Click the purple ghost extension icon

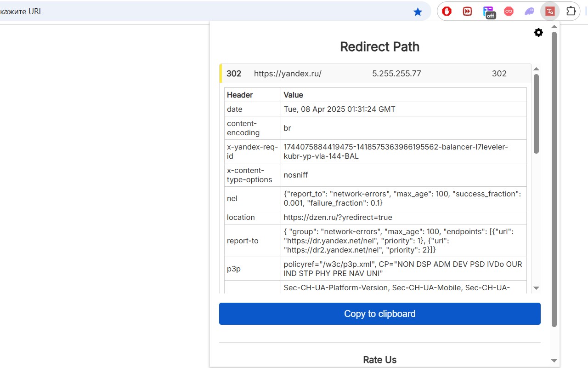[x=529, y=11]
